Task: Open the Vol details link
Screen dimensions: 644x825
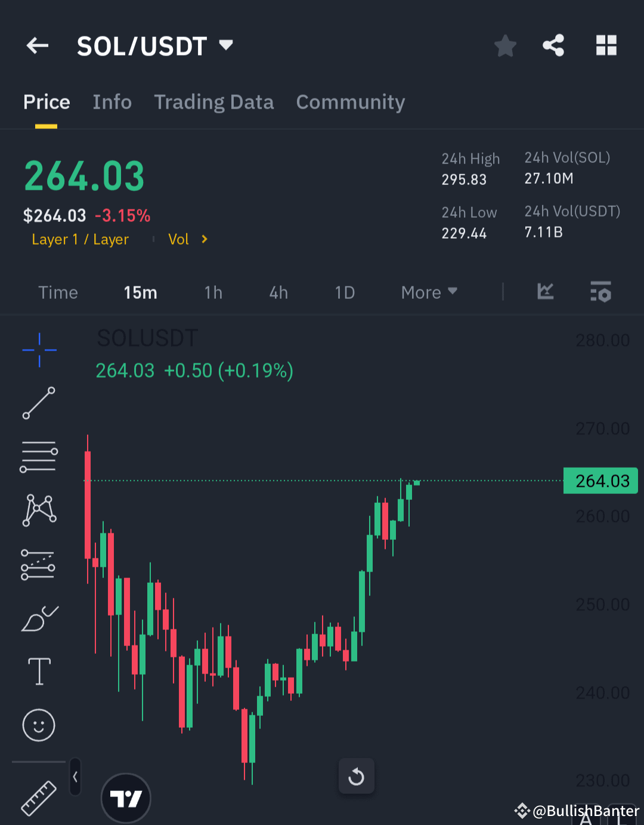Action: coord(187,239)
